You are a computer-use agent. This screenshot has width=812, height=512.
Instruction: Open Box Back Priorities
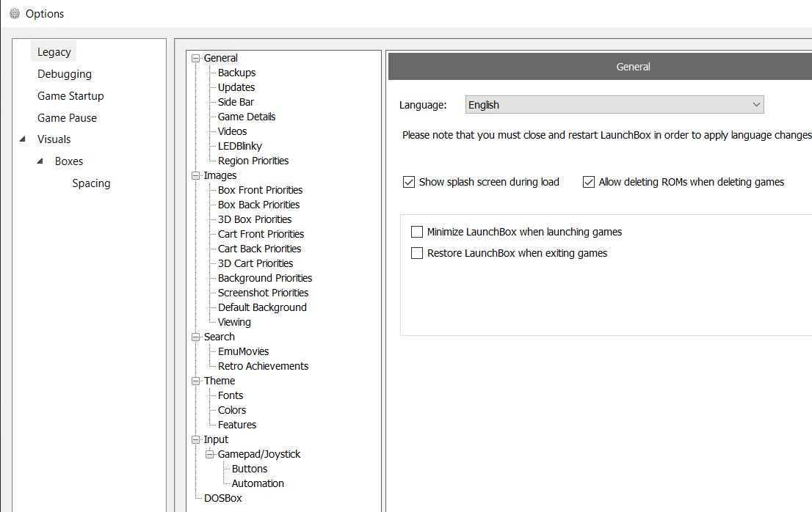258,204
